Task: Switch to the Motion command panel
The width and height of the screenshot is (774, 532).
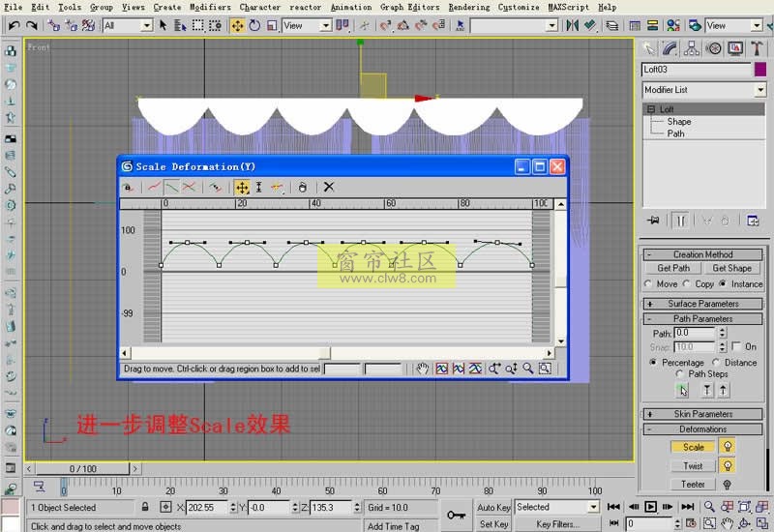Action: [x=713, y=48]
